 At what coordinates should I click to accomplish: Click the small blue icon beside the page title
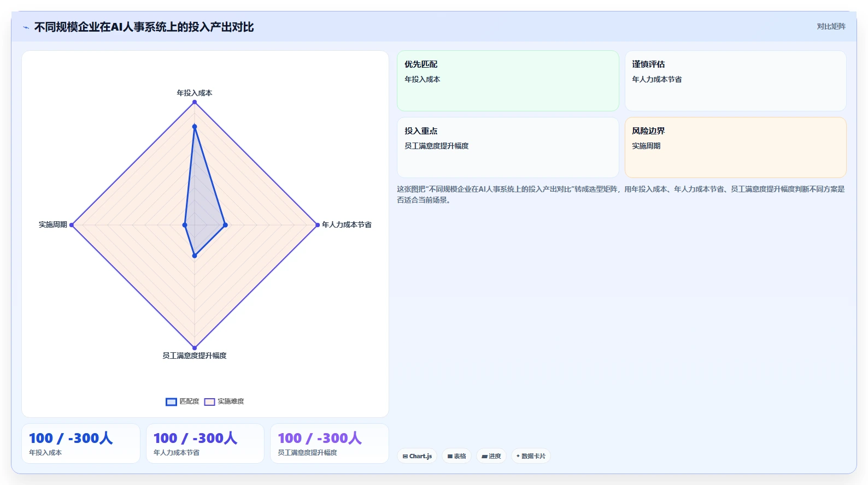click(x=26, y=27)
